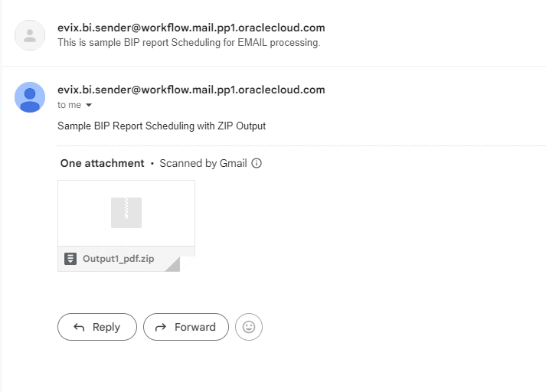Click the curved right arrow icon inside Forward
The height and width of the screenshot is (392, 546).
(161, 327)
